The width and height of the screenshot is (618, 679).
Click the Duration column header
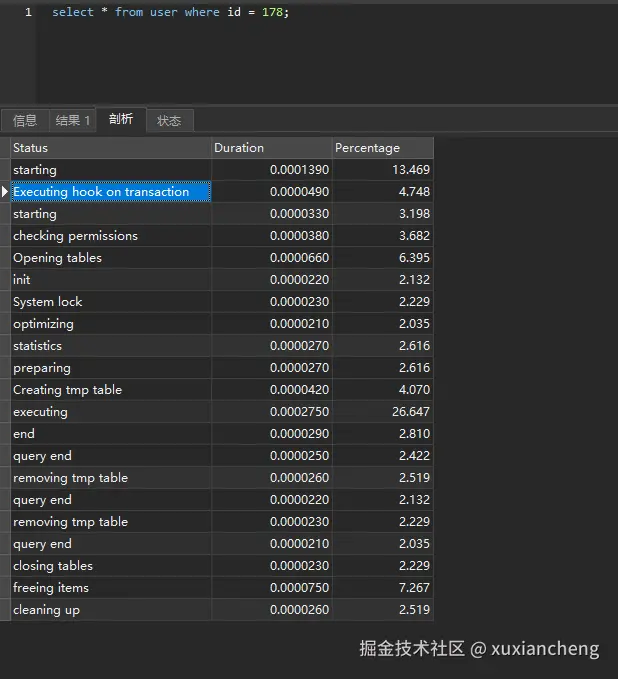(272, 148)
